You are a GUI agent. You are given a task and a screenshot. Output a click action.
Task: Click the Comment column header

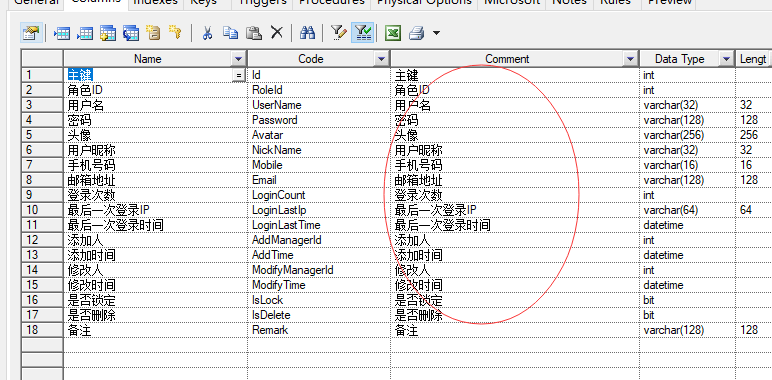click(507, 59)
